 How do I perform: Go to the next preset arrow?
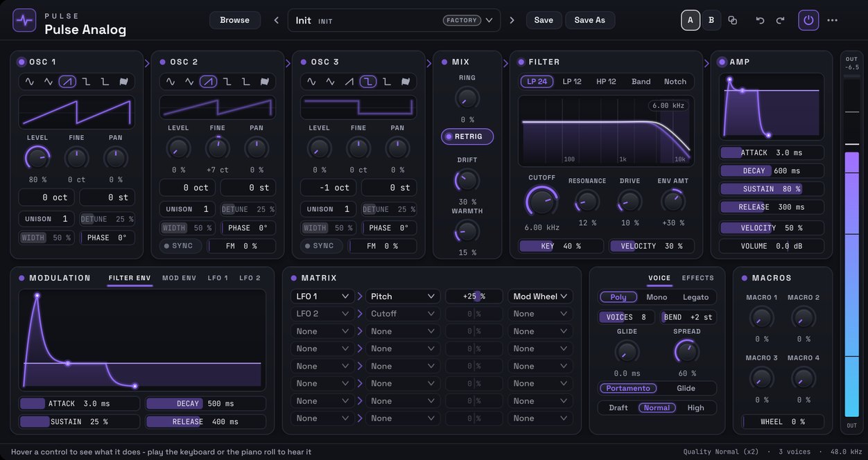(512, 20)
